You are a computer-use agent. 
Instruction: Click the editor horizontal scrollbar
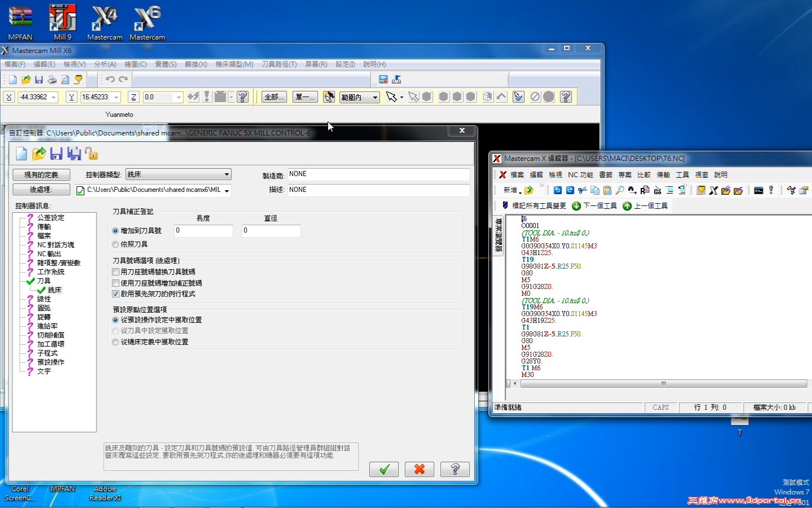(663, 383)
